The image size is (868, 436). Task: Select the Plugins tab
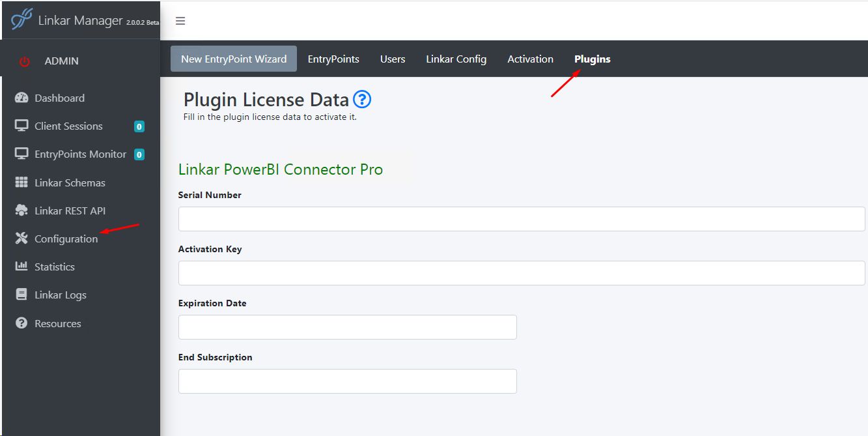coord(593,59)
